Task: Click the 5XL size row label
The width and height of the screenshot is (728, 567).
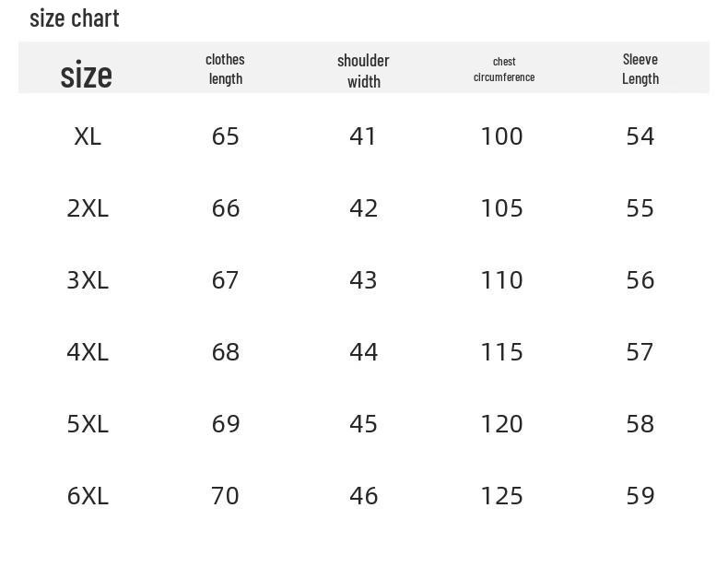Action: pyautogui.click(x=88, y=424)
